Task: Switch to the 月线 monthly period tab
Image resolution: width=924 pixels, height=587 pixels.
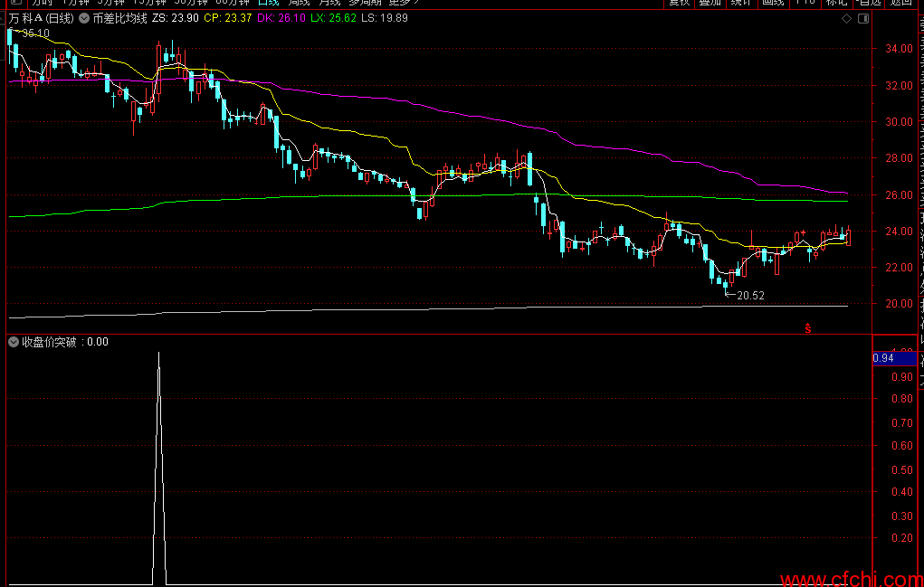Action: click(329, 3)
